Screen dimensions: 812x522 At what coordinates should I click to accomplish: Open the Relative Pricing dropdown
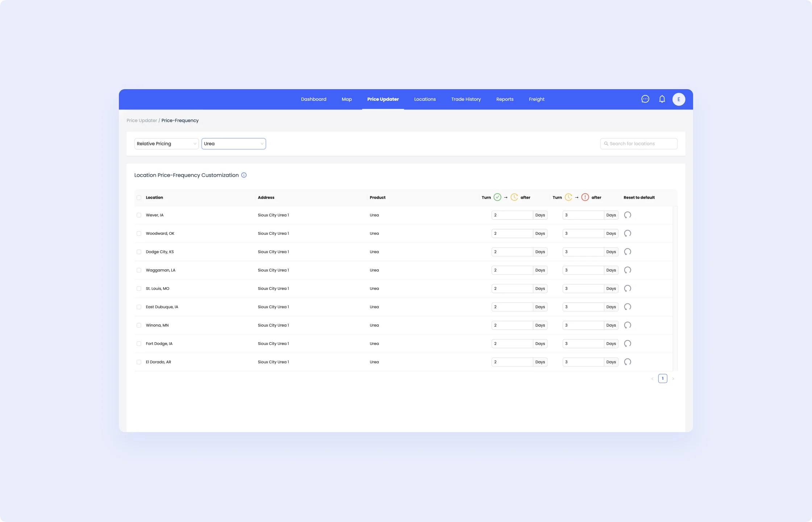[x=166, y=144]
